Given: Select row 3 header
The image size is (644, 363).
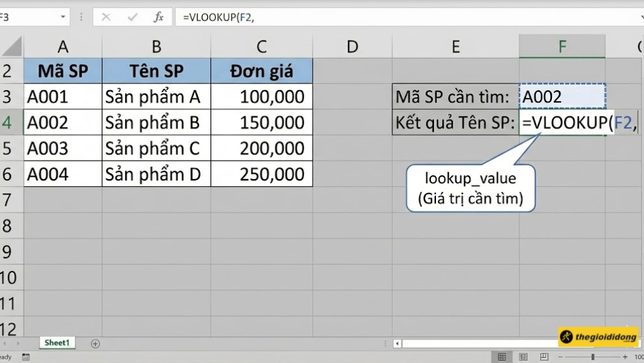Looking at the screenshot, I should (x=12, y=96).
